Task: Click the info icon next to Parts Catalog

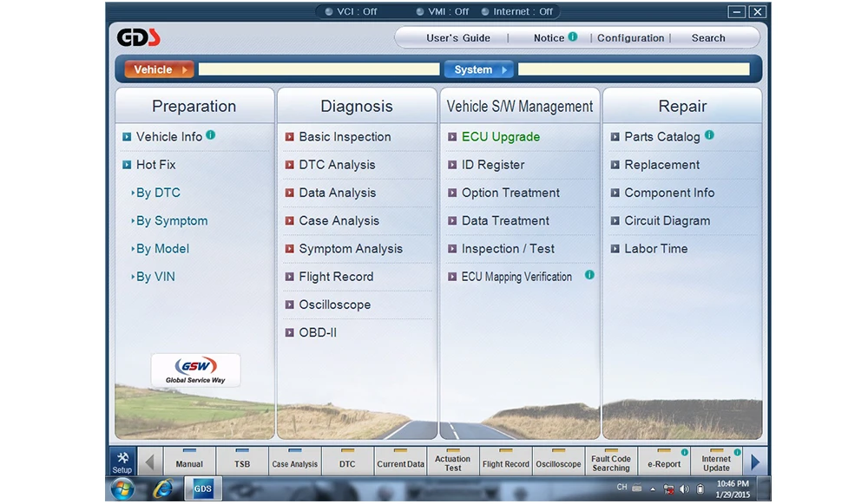Action: [709, 134]
